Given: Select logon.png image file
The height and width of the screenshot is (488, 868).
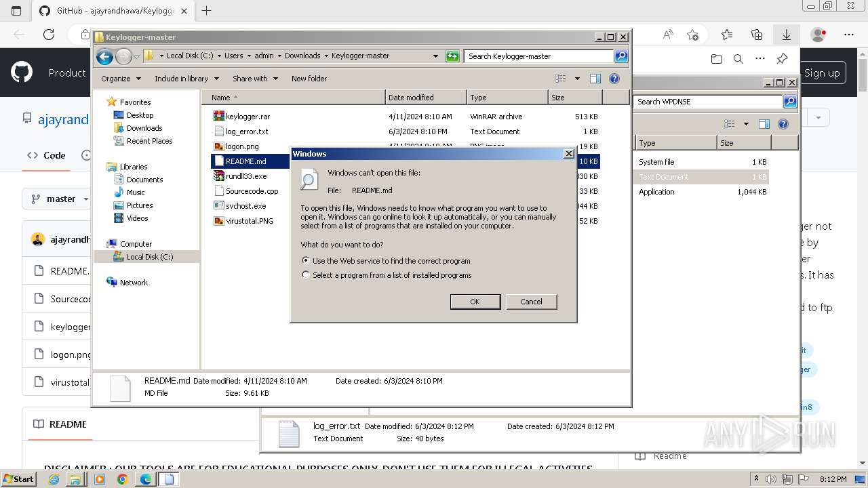Looking at the screenshot, I should tap(242, 146).
